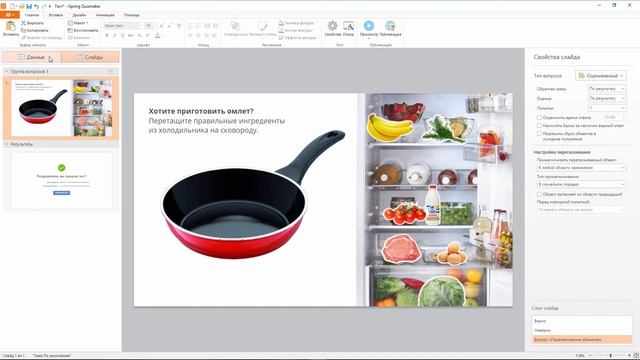Switch to the Слайды view tab
Image resolution: width=640 pixels, height=360 pixels.
pyautogui.click(x=90, y=57)
